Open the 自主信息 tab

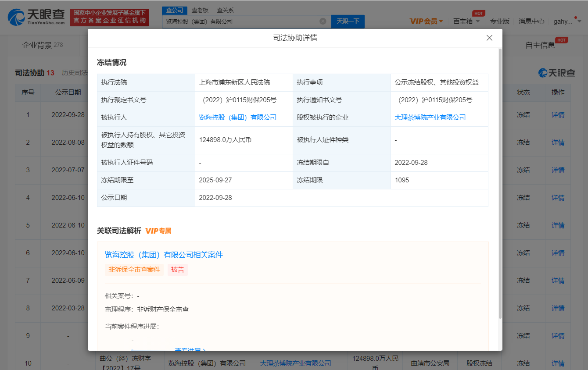(x=540, y=45)
